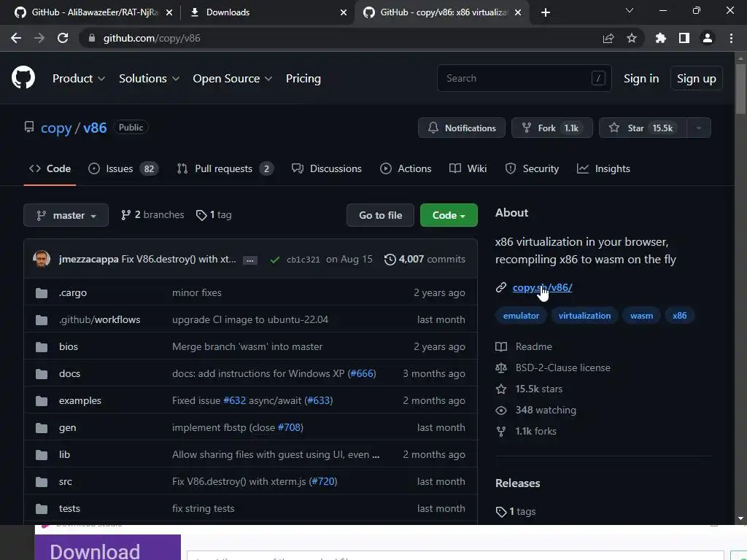The width and height of the screenshot is (747, 560).
Task: Select the emulator topic tag
Action: (x=521, y=316)
